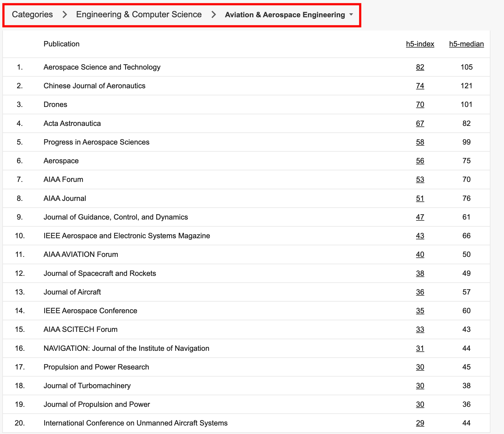This screenshot has width=504, height=434.
Task: Click the chevron after Categories
Action: pyautogui.click(x=65, y=14)
